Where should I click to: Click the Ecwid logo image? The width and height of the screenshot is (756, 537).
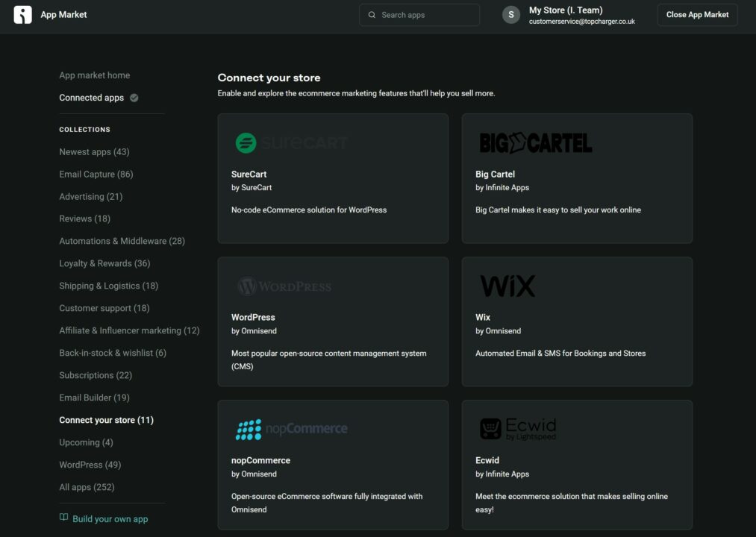(518, 429)
